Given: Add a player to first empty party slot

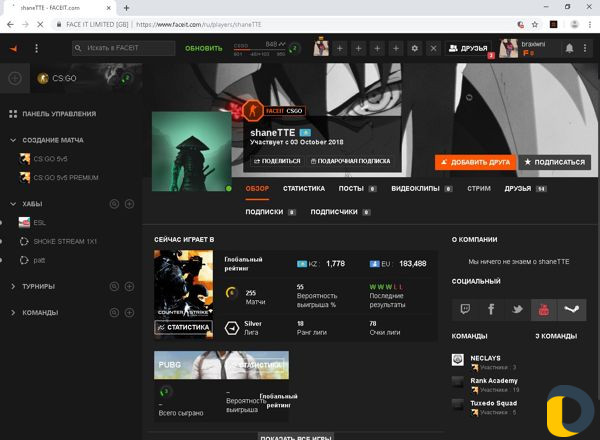Looking at the screenshot, I should click(339, 49).
